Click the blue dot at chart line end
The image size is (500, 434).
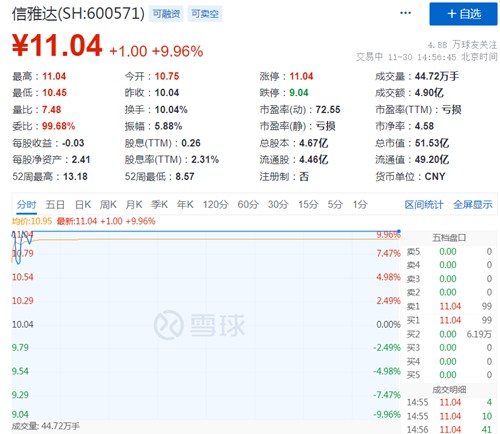(x=399, y=231)
